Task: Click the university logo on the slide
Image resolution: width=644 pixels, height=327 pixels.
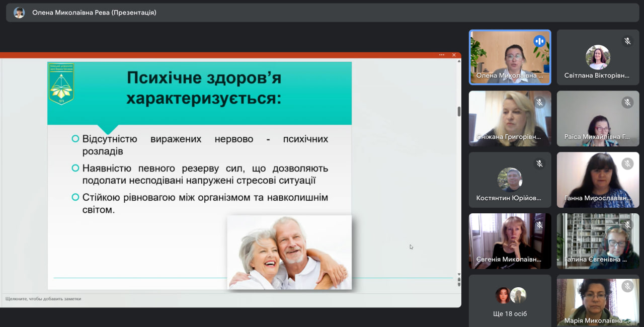Action: 61,84
